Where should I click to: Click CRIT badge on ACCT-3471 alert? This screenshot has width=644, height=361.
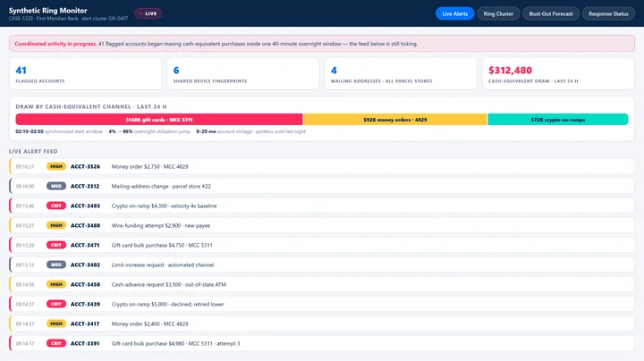point(56,246)
